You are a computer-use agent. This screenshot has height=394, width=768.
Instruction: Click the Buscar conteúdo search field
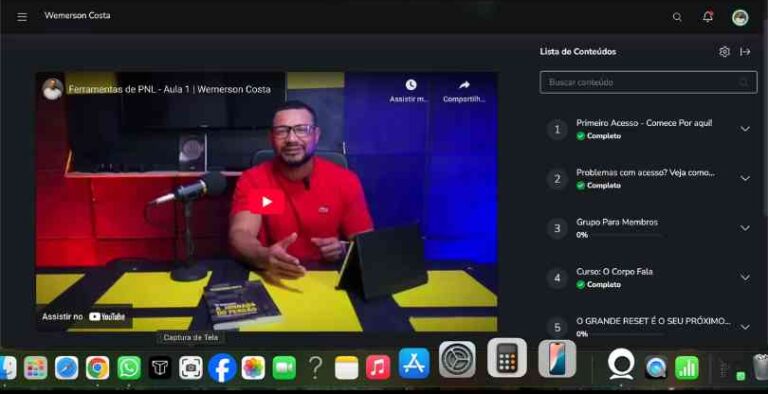[x=648, y=82]
